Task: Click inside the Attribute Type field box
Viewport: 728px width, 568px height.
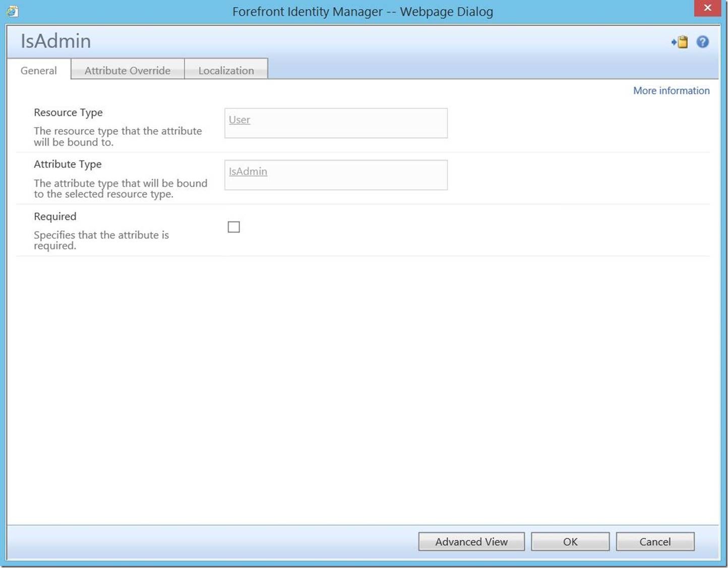Action: coord(336,175)
